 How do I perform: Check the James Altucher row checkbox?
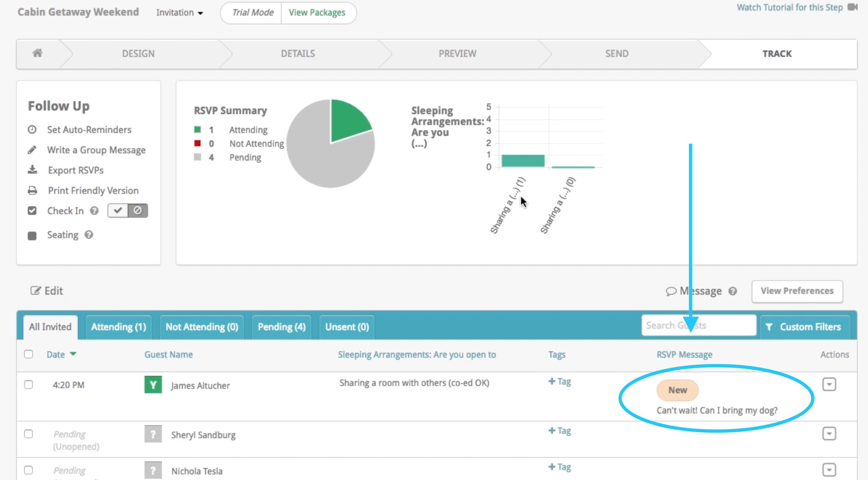point(29,384)
